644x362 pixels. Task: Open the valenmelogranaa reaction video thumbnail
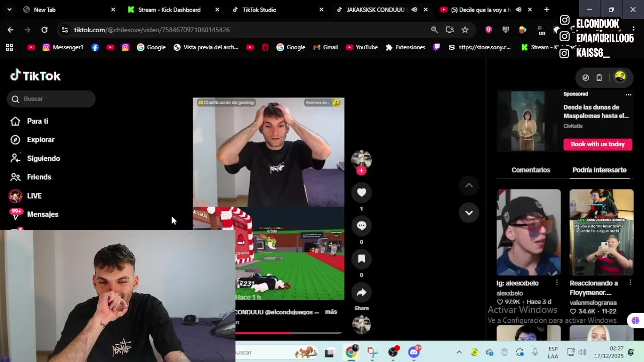point(601,232)
